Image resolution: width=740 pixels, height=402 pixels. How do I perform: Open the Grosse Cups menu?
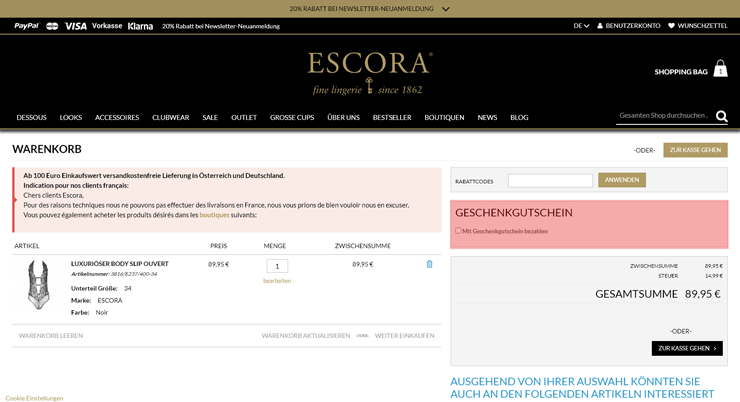(x=292, y=117)
